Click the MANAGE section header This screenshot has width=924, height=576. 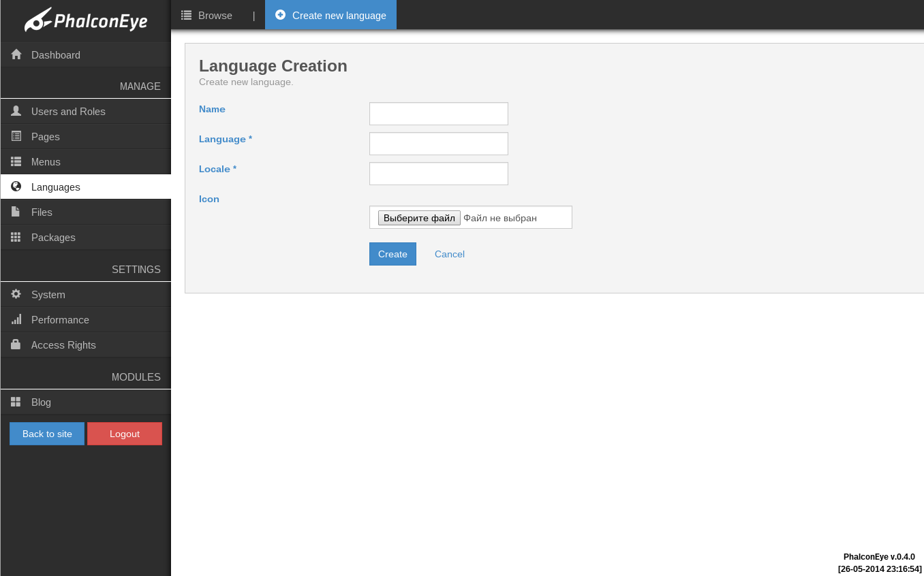tap(140, 86)
